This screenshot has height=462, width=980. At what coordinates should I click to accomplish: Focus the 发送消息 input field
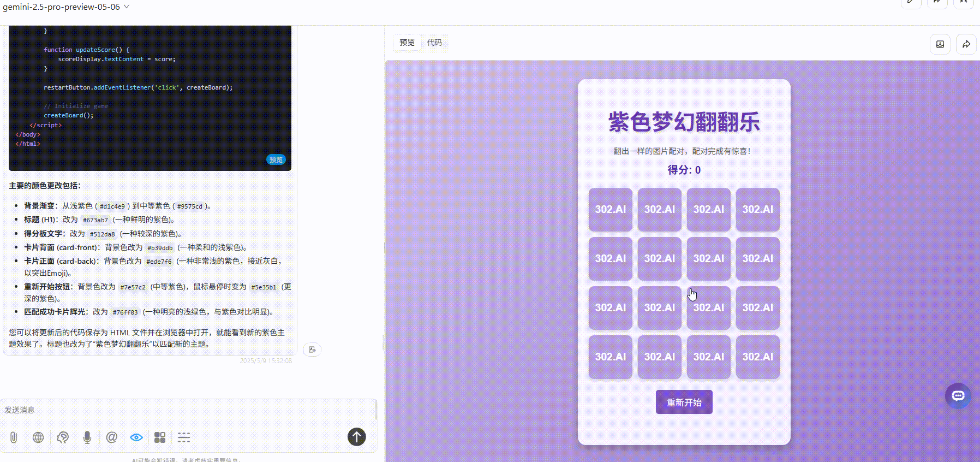[x=186, y=410]
